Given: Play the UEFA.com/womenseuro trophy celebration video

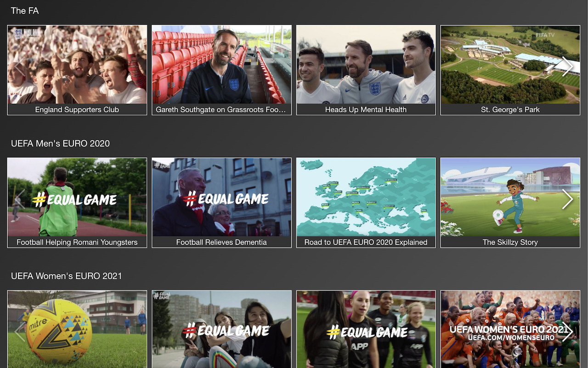Looking at the screenshot, I should coord(510,329).
